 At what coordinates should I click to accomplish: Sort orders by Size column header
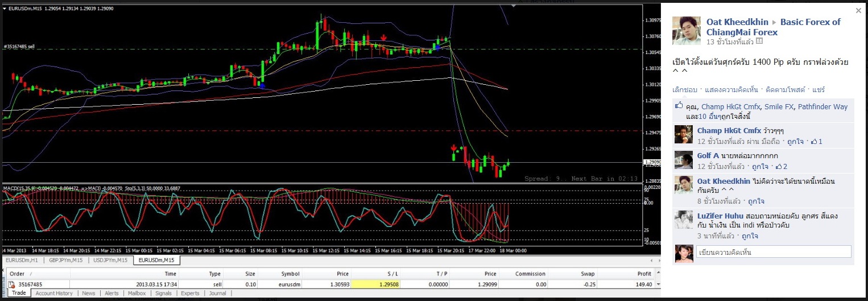pos(241,274)
